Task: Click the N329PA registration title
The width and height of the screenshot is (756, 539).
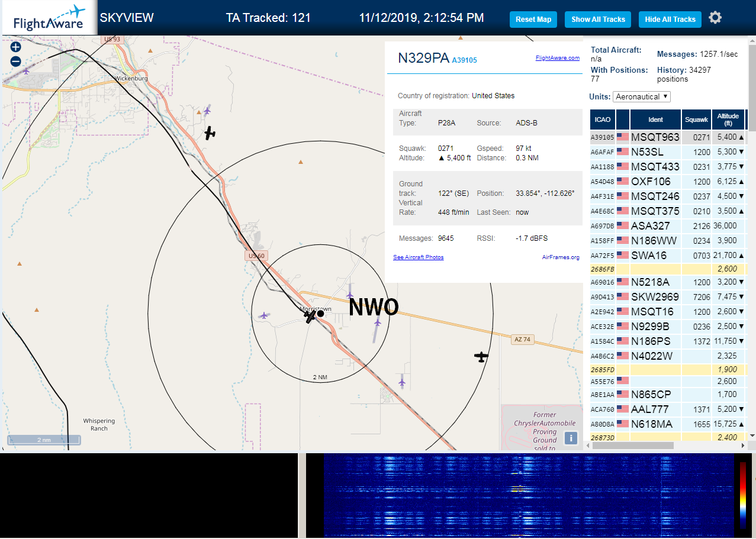Action: tap(423, 58)
